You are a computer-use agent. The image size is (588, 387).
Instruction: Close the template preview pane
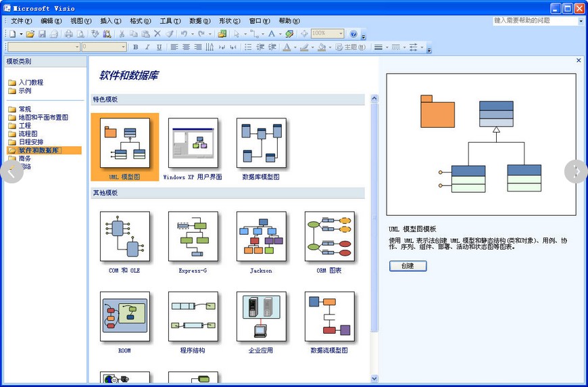(579, 60)
